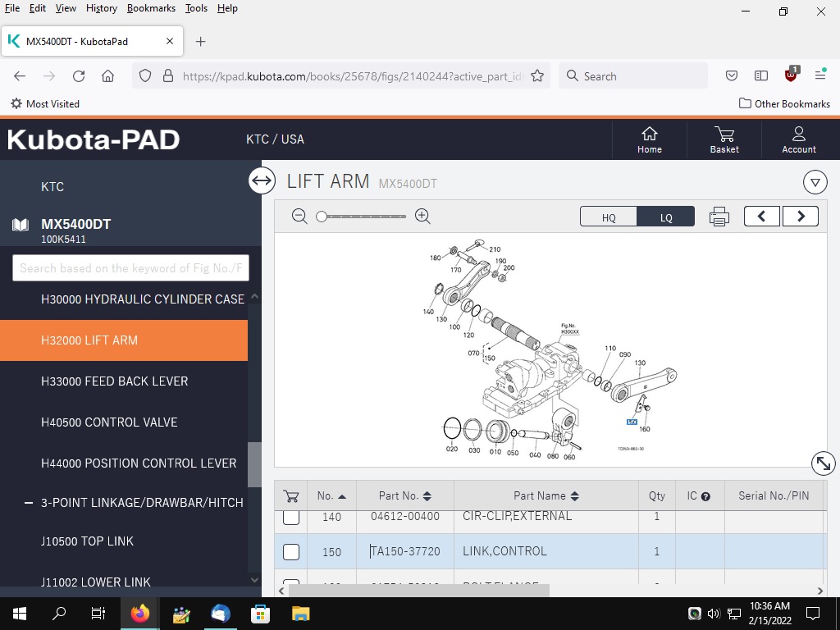Open the Other Bookmarks folder
The width and height of the screenshot is (840, 630).
(784, 104)
